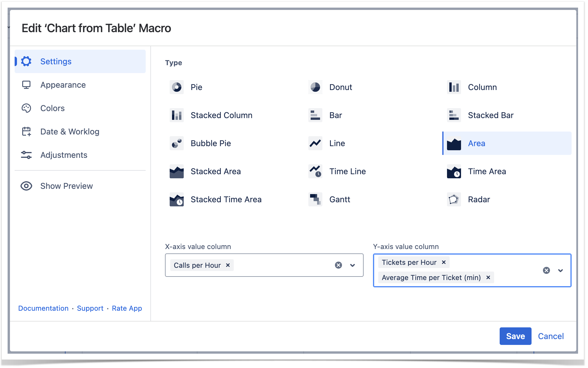Select the Stacked Bar chart icon
This screenshot has height=368, width=588.
pos(454,115)
